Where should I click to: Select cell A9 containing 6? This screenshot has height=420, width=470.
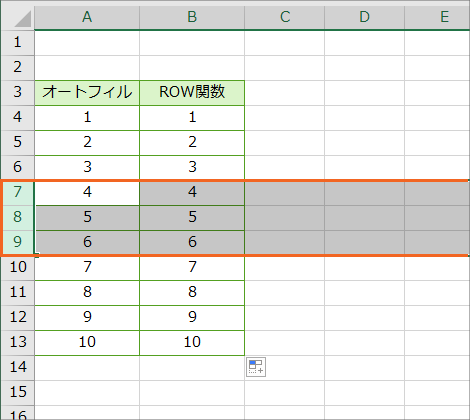point(87,243)
